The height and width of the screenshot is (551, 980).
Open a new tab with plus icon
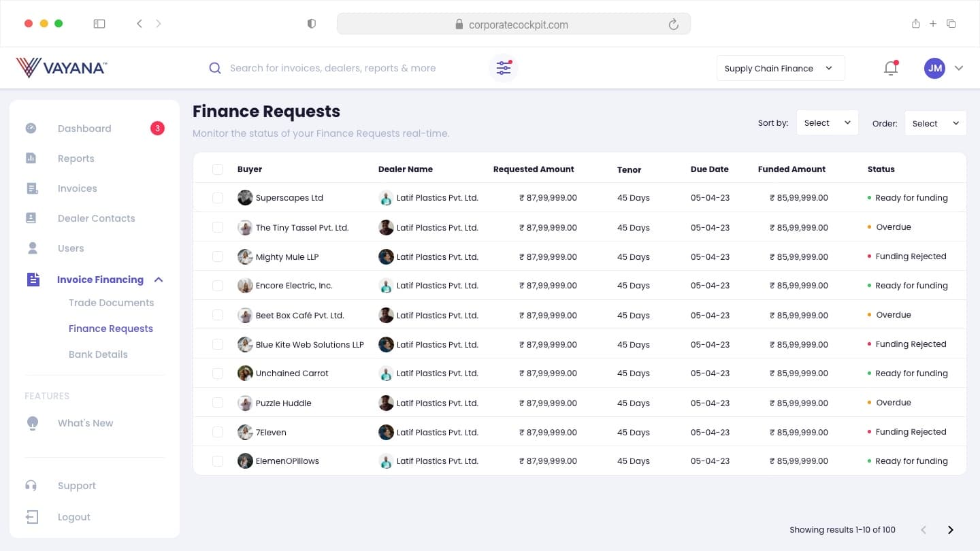pyautogui.click(x=933, y=24)
